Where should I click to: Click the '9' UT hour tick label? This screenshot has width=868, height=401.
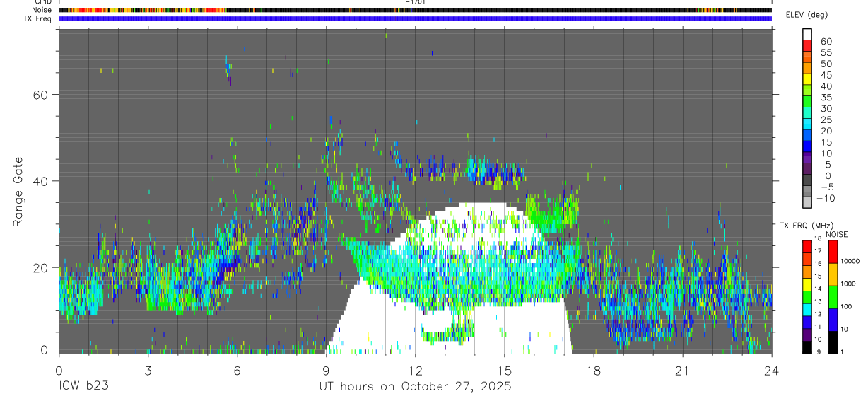point(326,371)
